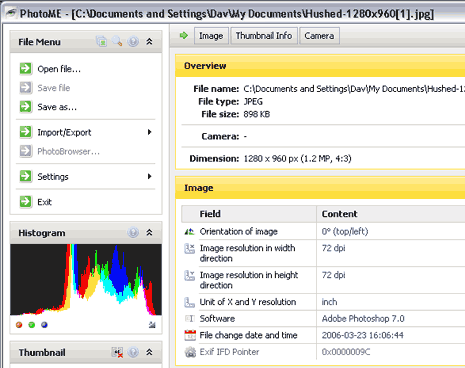This screenshot has width=465, height=368.
Task: Click the help icon in Thumbnail header
Action: point(133,352)
